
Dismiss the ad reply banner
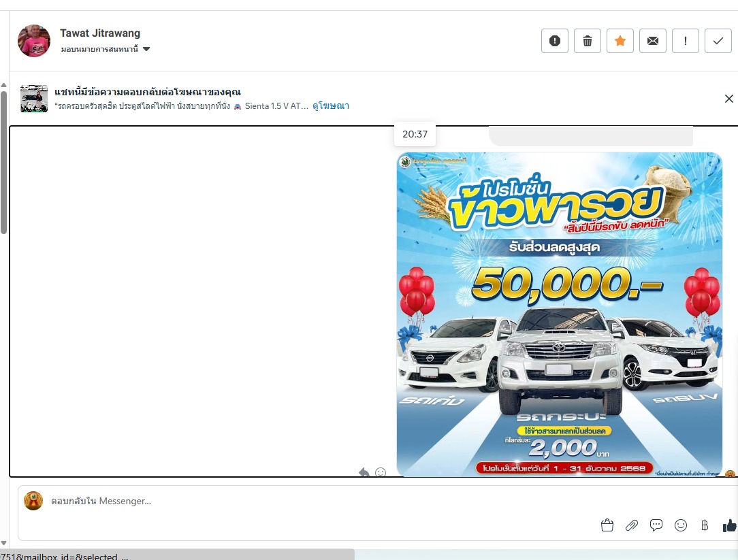(x=728, y=99)
